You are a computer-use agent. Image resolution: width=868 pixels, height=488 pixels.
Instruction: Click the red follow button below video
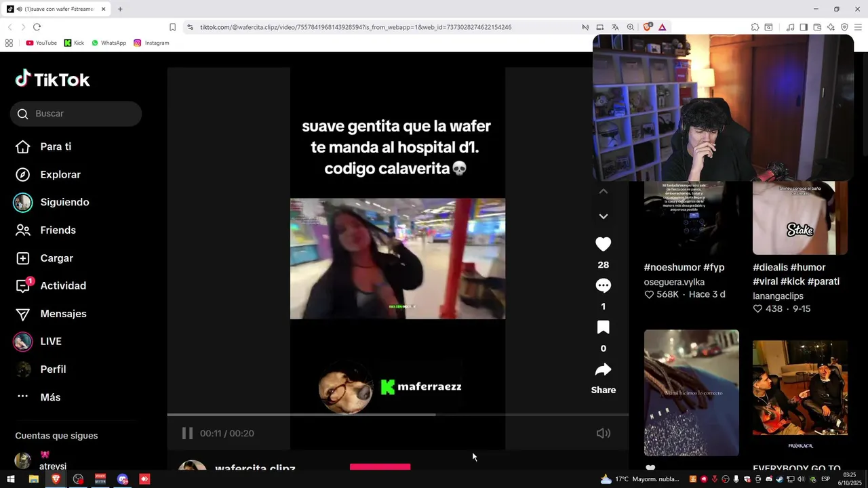(380, 466)
